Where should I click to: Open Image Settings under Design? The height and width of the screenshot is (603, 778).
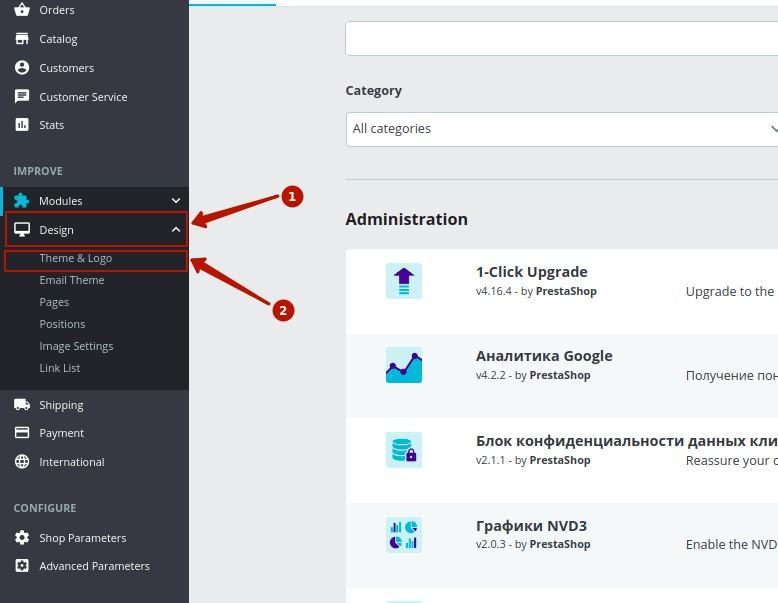(x=76, y=346)
